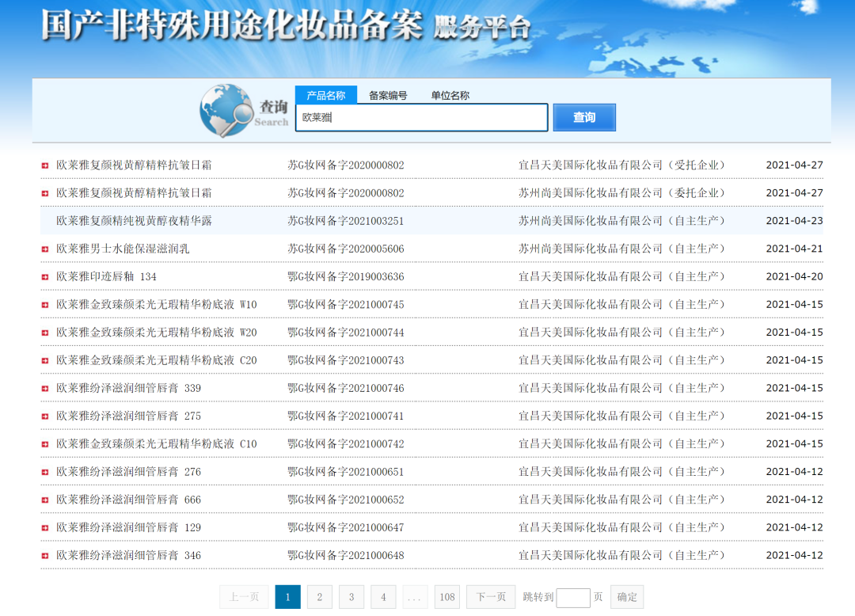Click red icon beside 细管唇膏 346
The height and width of the screenshot is (616, 855).
pos(45,556)
